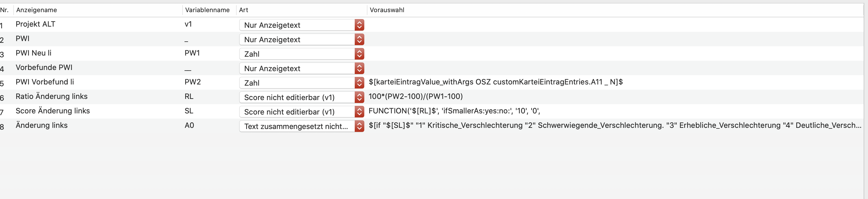Viewport: 868px width, 199px height.
Task: Select variable name cell 'SL'
Action: pyautogui.click(x=189, y=111)
